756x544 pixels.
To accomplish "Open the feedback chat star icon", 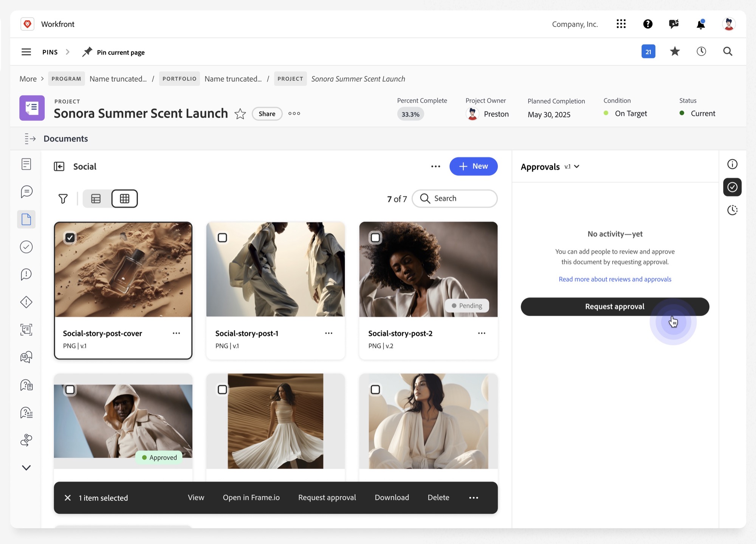I will [674, 24].
